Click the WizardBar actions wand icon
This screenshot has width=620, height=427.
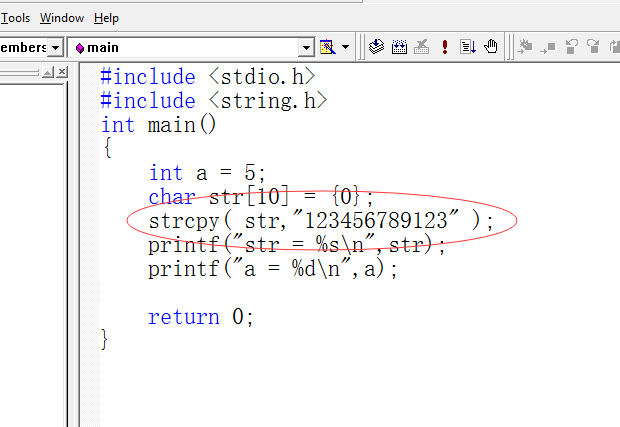coord(327,47)
